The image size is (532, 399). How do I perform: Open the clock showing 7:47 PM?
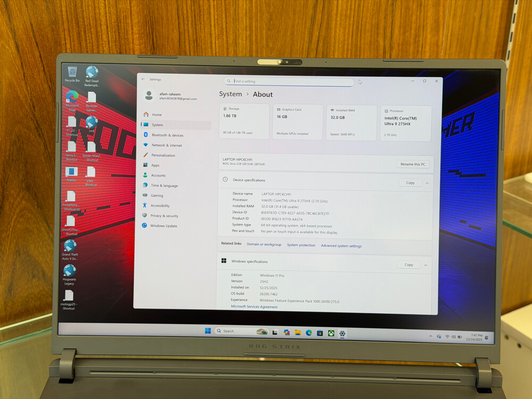tap(475, 337)
